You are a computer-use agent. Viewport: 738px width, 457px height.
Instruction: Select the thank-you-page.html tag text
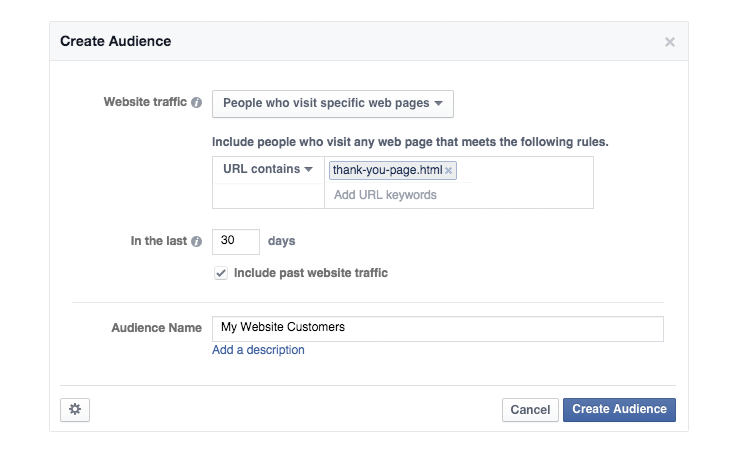[387, 170]
